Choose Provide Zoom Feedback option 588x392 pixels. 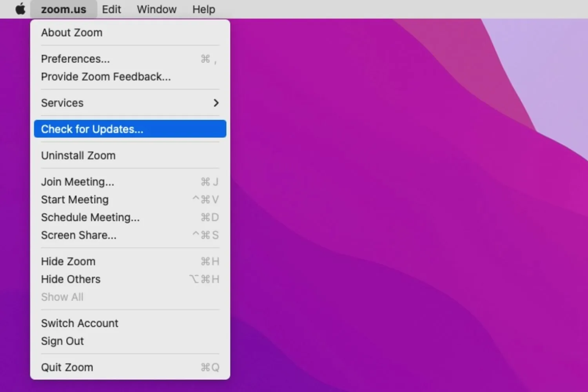coord(106,77)
